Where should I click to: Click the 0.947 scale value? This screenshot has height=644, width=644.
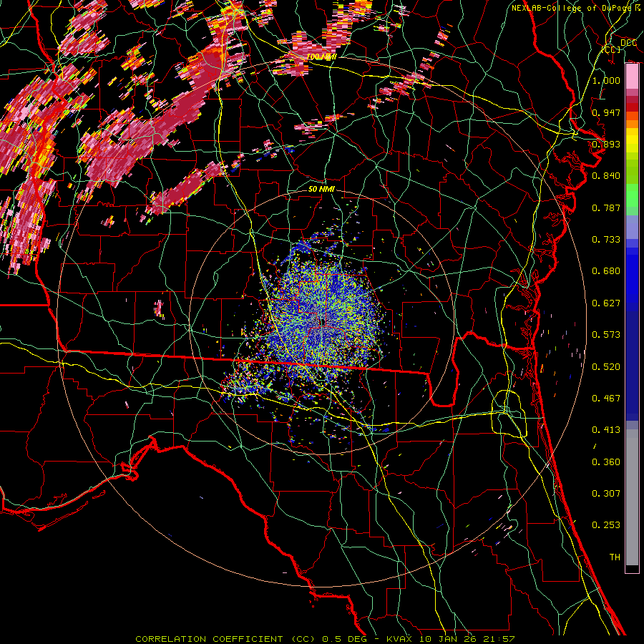[606, 112]
